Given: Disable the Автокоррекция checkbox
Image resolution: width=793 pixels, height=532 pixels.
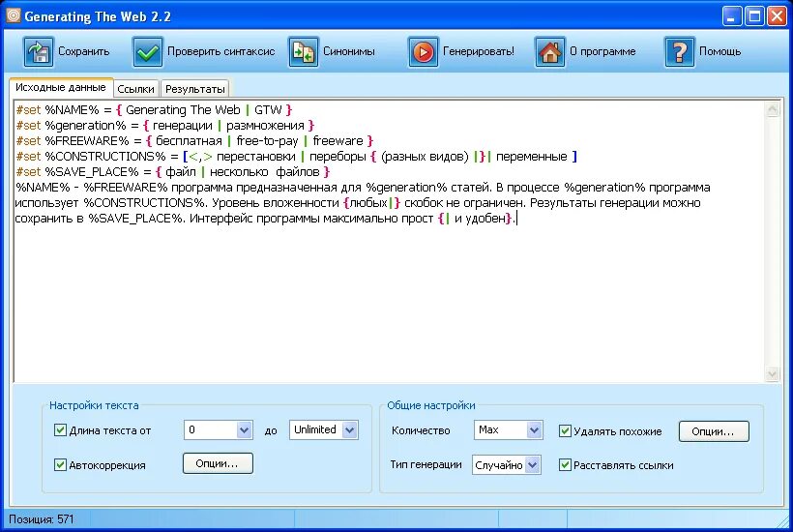Looking at the screenshot, I should coord(60,464).
